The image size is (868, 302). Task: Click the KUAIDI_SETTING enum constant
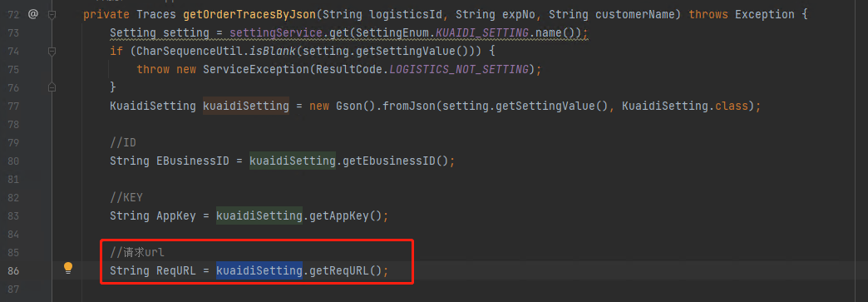pos(481,32)
